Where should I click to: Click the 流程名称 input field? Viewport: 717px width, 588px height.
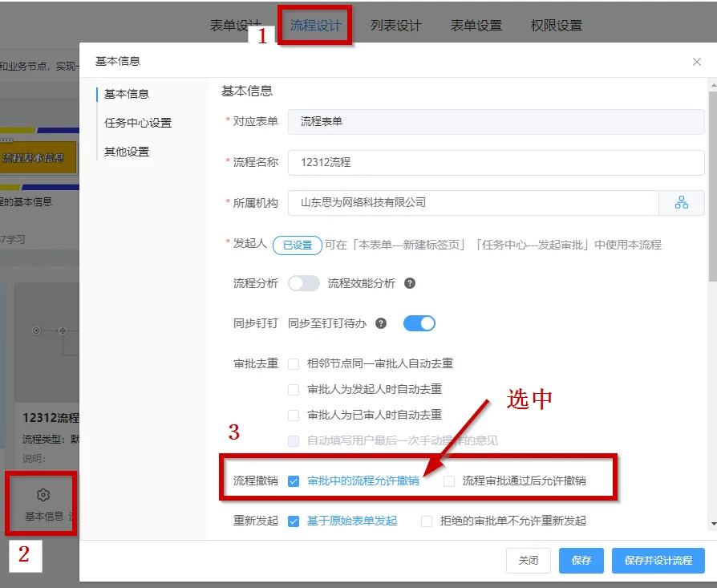(496, 162)
